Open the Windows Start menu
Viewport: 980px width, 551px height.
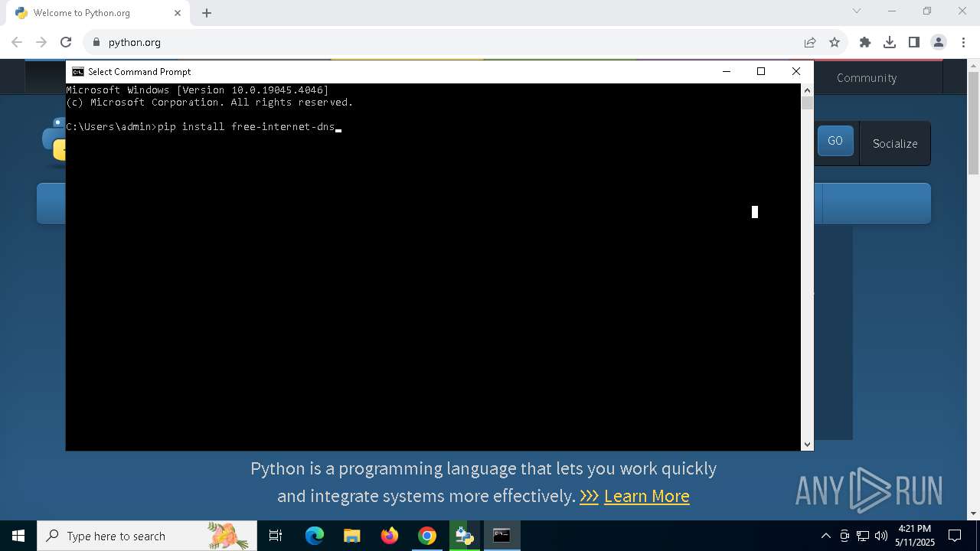(18, 536)
